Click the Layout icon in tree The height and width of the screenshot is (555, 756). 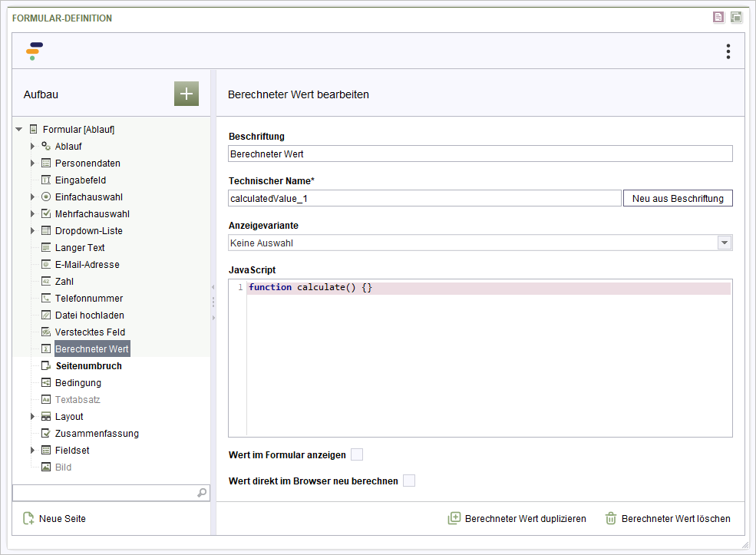click(x=46, y=416)
